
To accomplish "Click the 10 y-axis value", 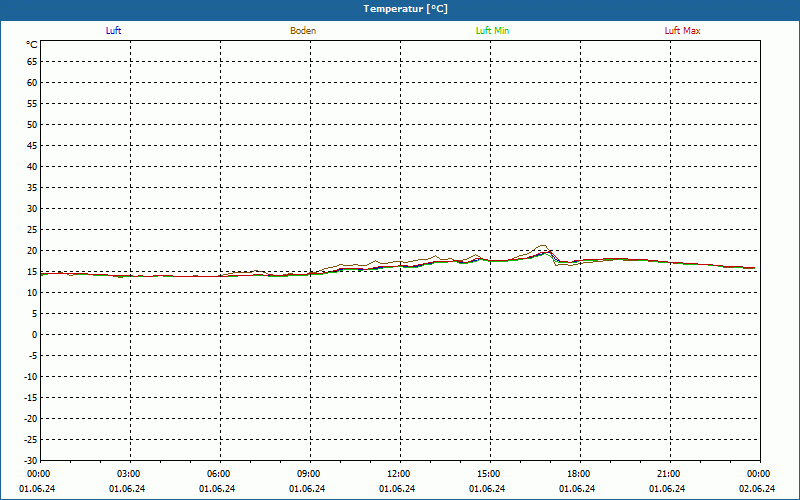I will pyautogui.click(x=32, y=292).
